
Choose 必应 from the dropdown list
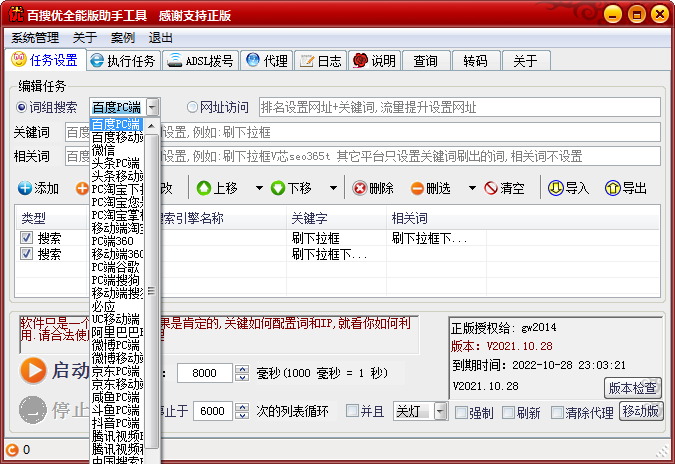(117, 306)
